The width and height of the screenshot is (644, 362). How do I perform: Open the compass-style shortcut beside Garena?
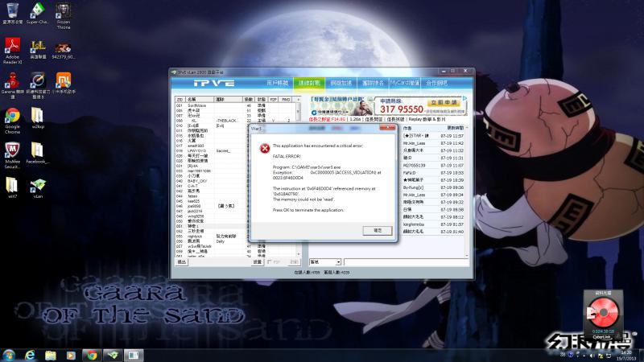coord(38,85)
